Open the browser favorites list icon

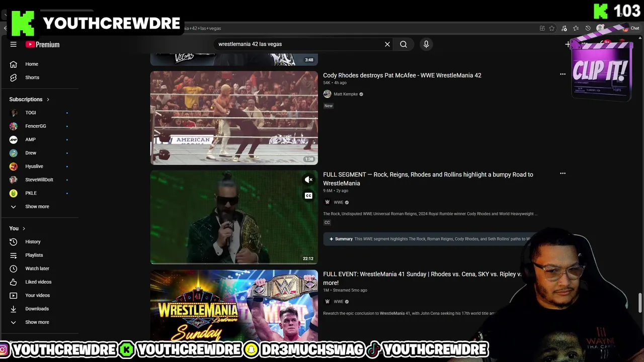click(x=576, y=28)
